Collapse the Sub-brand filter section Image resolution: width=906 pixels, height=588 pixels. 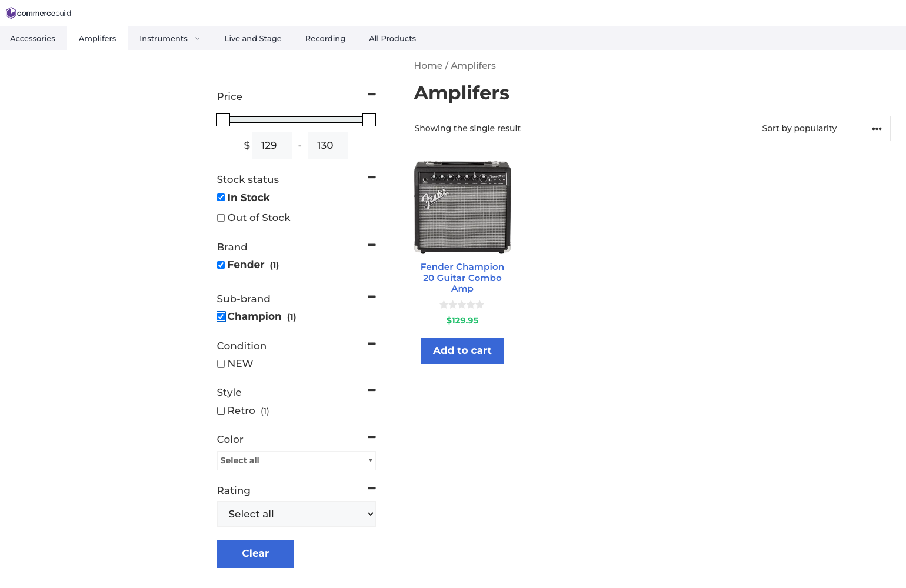(x=371, y=296)
